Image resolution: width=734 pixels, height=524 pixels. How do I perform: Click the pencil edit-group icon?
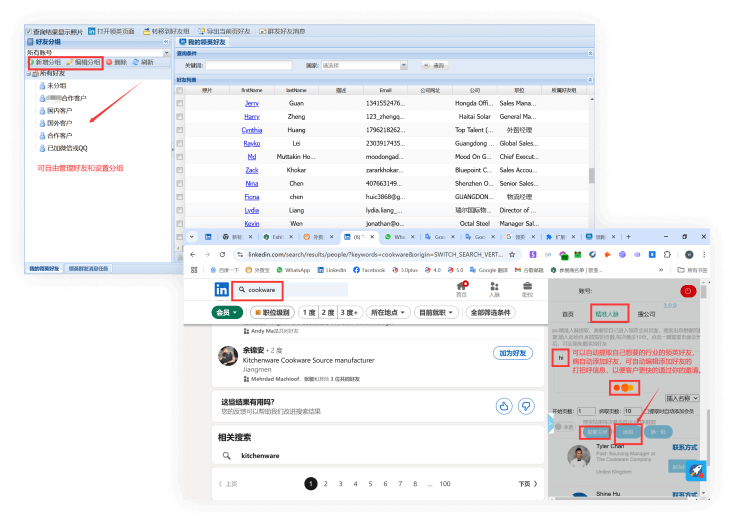[x=70, y=62]
